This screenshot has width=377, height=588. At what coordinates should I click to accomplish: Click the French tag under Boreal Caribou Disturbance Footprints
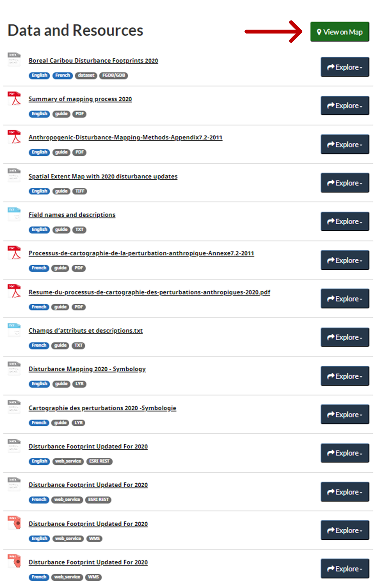(x=63, y=75)
